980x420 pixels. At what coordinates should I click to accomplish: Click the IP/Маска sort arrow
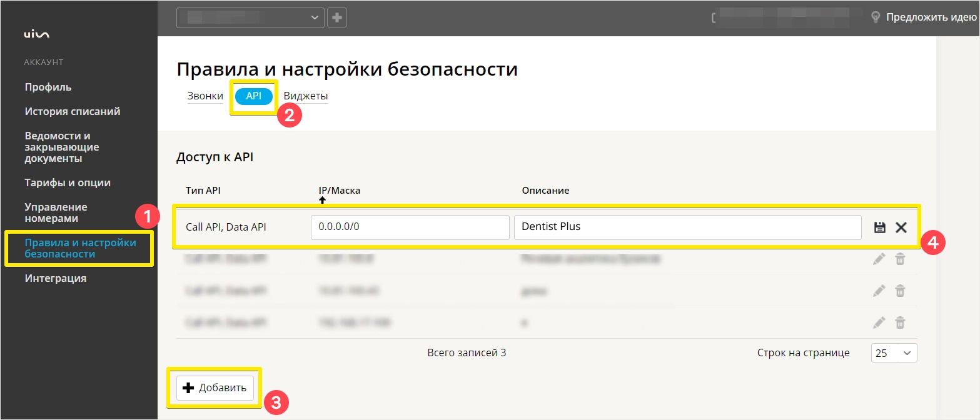(323, 200)
